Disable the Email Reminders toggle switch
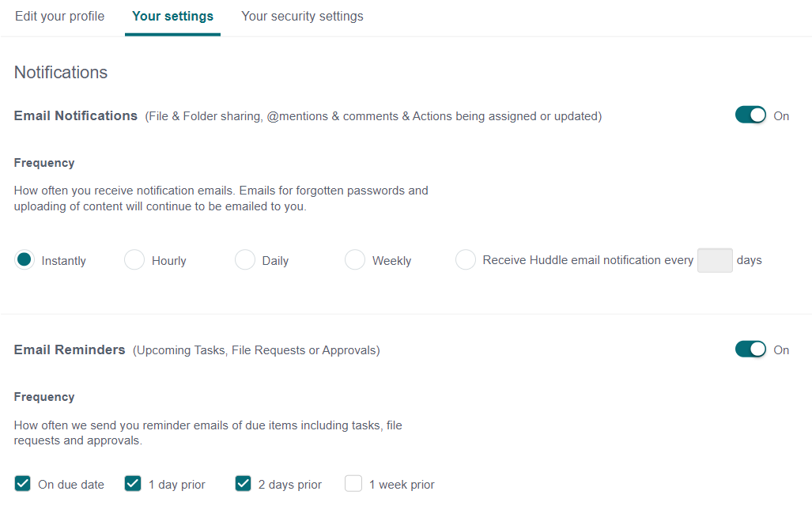The height and width of the screenshot is (510, 812). [x=750, y=349]
